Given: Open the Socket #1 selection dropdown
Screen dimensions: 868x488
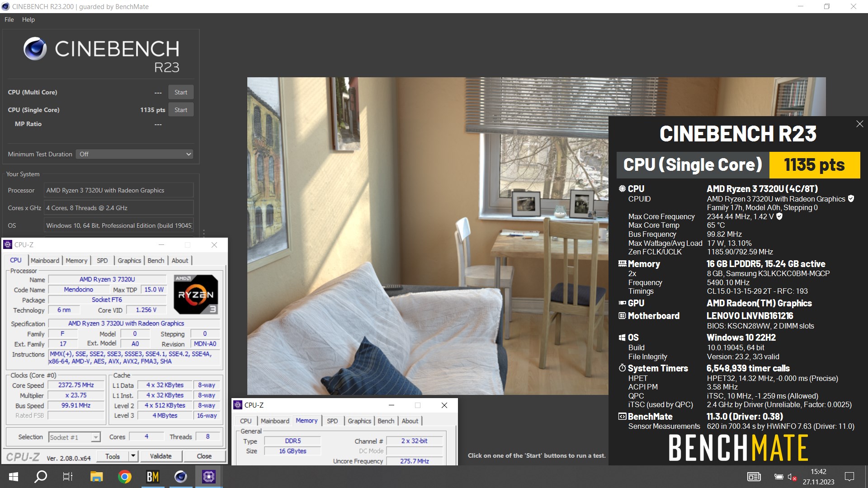Looking at the screenshot, I should [74, 437].
